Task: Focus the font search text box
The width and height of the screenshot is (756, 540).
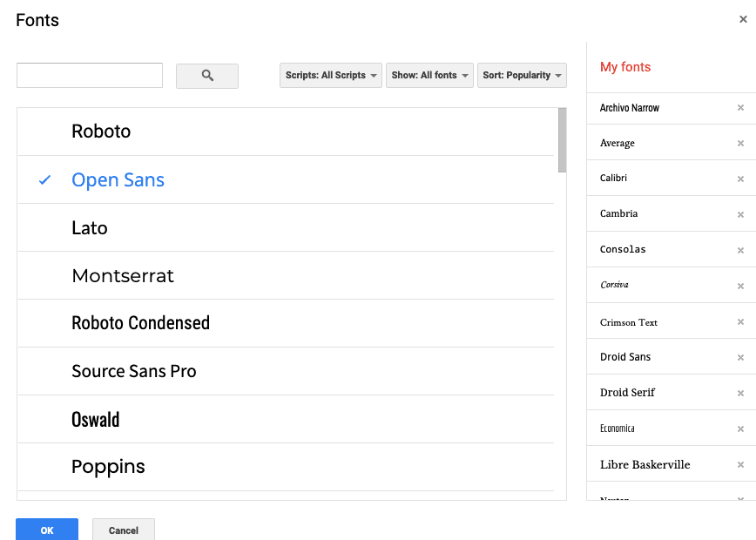Action: [90, 75]
